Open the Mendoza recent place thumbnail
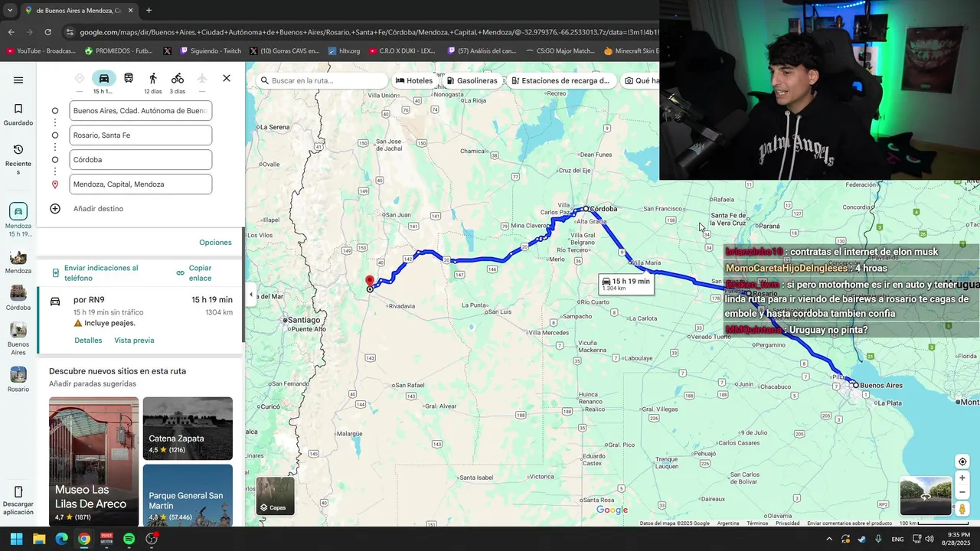The width and height of the screenshot is (980, 551). pyautogui.click(x=18, y=261)
